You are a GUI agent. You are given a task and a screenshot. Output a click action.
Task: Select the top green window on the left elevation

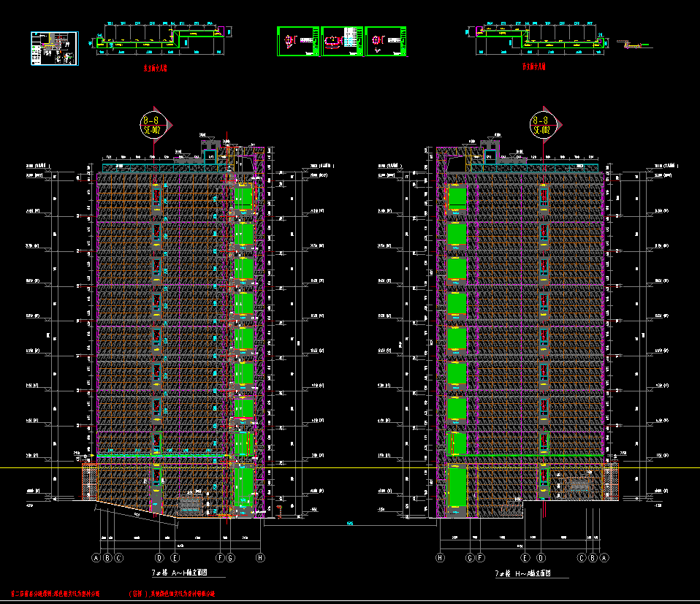click(x=243, y=196)
